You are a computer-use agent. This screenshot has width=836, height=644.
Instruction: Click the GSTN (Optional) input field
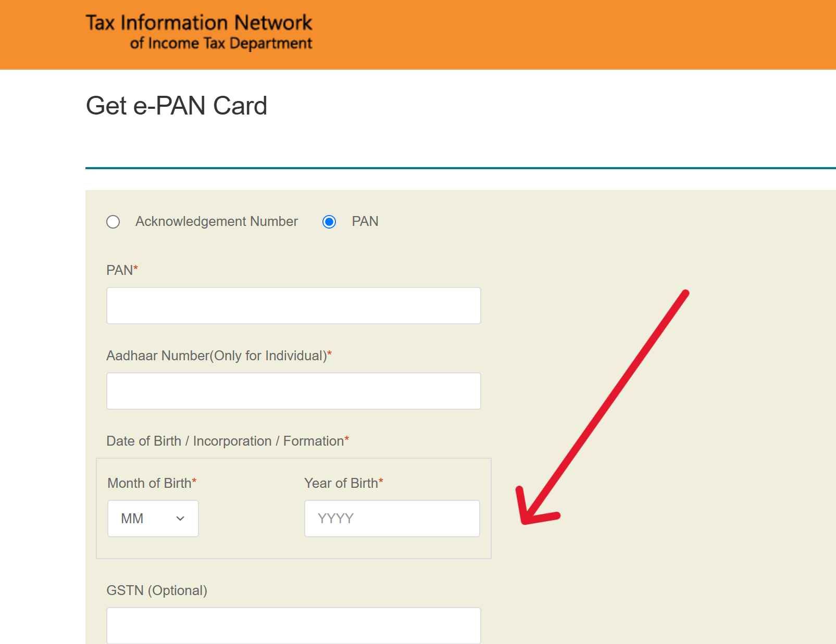[293, 625]
